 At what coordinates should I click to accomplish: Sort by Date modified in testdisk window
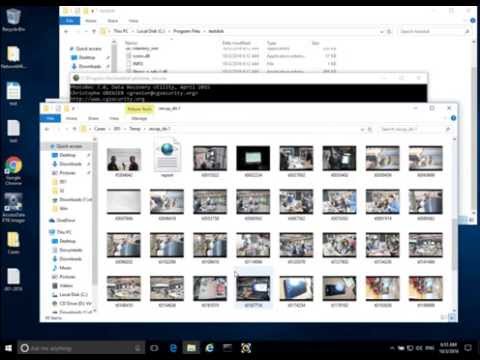pyautogui.click(x=236, y=43)
